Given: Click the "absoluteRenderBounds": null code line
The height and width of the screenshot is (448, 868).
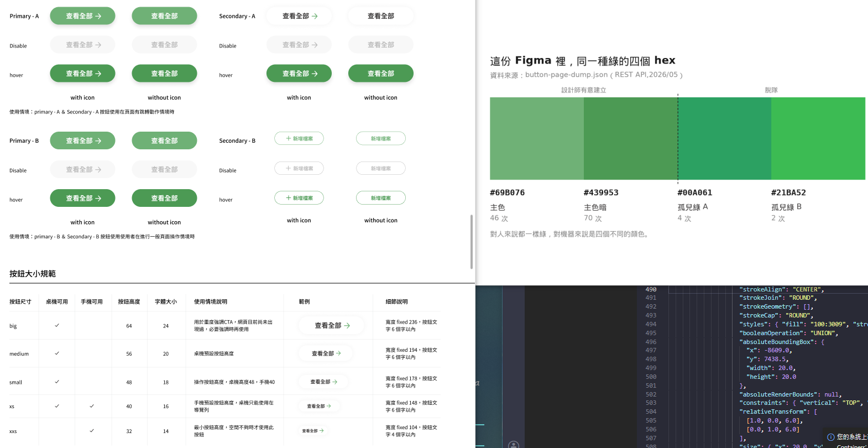Looking at the screenshot, I should 791,394.
